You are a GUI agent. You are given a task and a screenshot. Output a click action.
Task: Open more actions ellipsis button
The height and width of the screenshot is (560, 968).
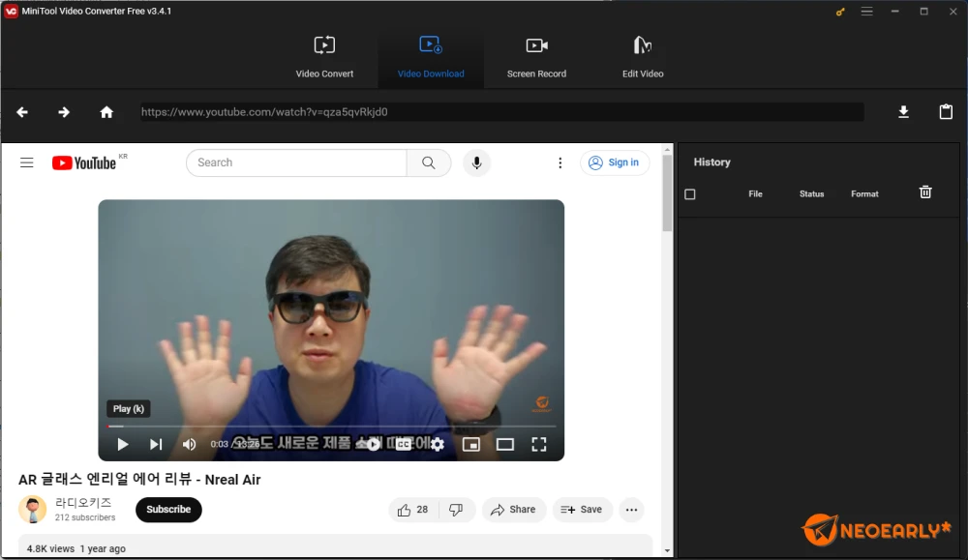coord(631,510)
